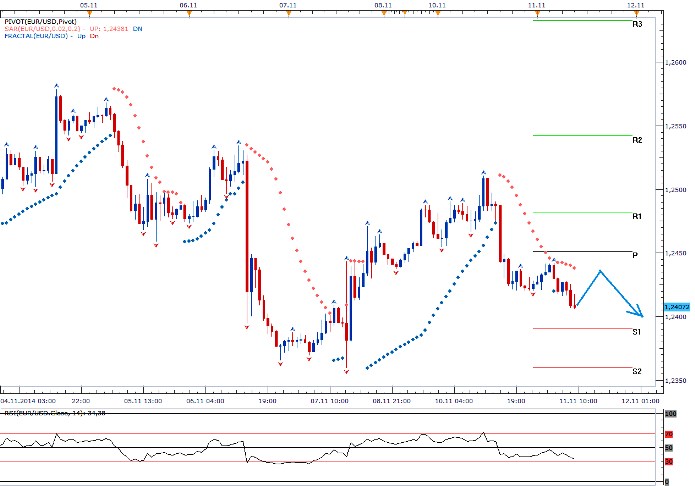This screenshot has width=695, height=486.
Task: Click the S2 support level label
Action: click(637, 371)
